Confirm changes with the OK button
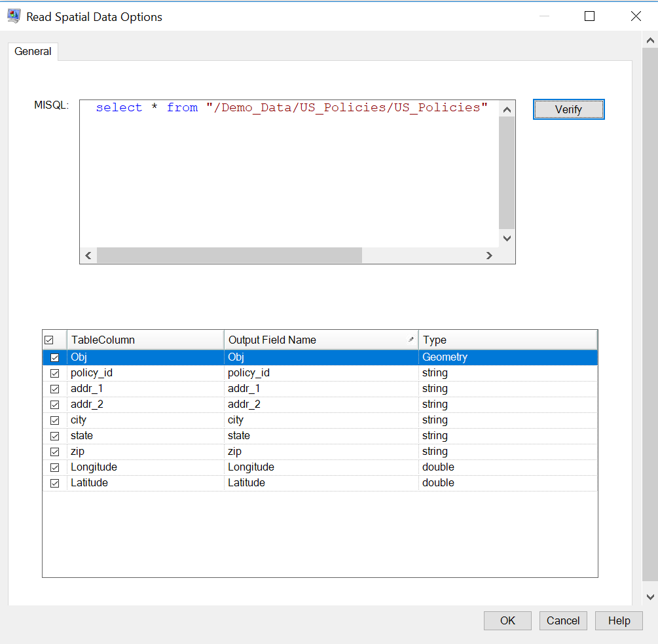658x644 pixels. [x=507, y=620]
